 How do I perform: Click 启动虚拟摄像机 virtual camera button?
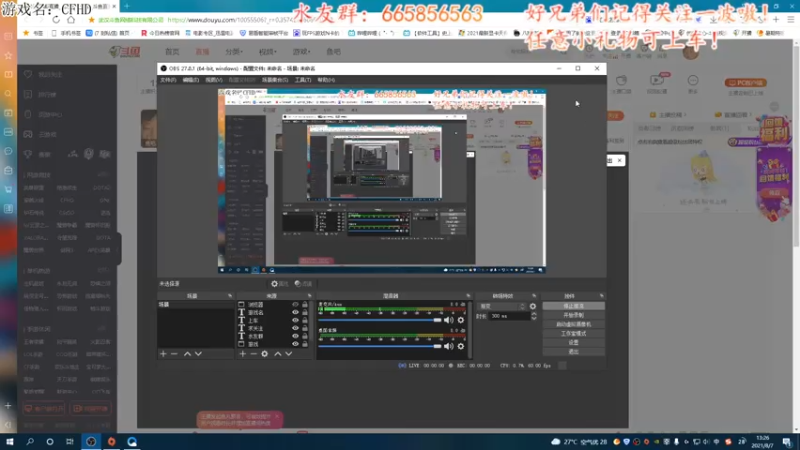(x=573, y=324)
